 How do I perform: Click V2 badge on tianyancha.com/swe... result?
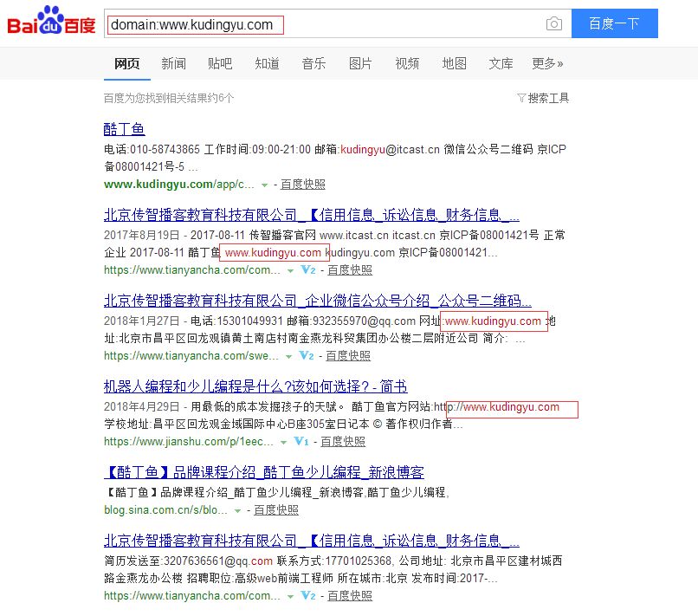point(307,356)
